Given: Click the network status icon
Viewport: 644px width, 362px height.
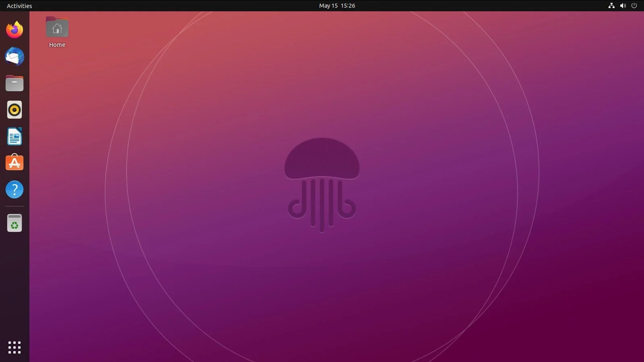Looking at the screenshot, I should click(x=611, y=6).
